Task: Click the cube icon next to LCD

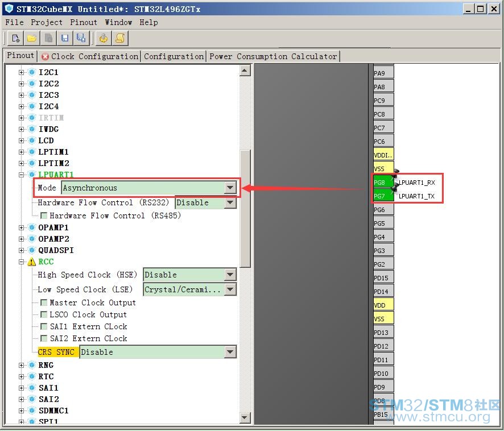Action: pyautogui.click(x=32, y=140)
